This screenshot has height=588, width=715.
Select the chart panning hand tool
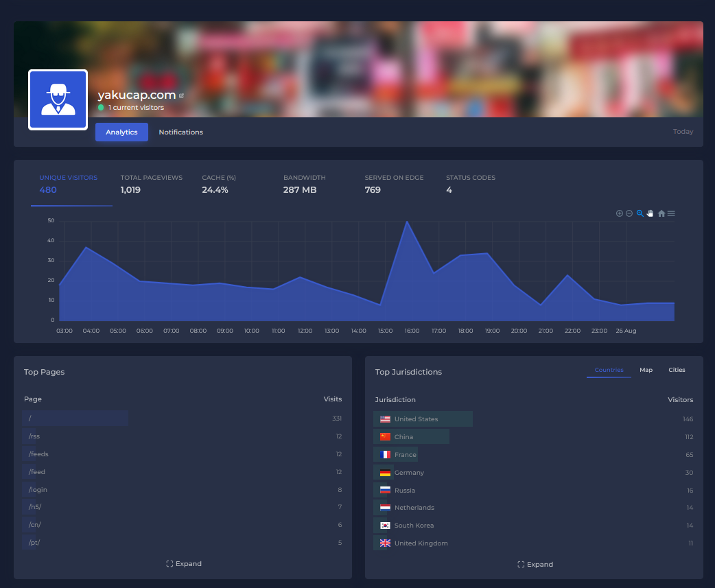(650, 213)
